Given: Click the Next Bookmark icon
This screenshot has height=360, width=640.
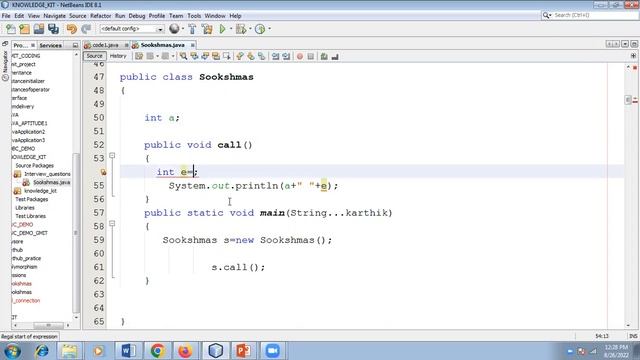Looking at the screenshot, I should point(251,56).
